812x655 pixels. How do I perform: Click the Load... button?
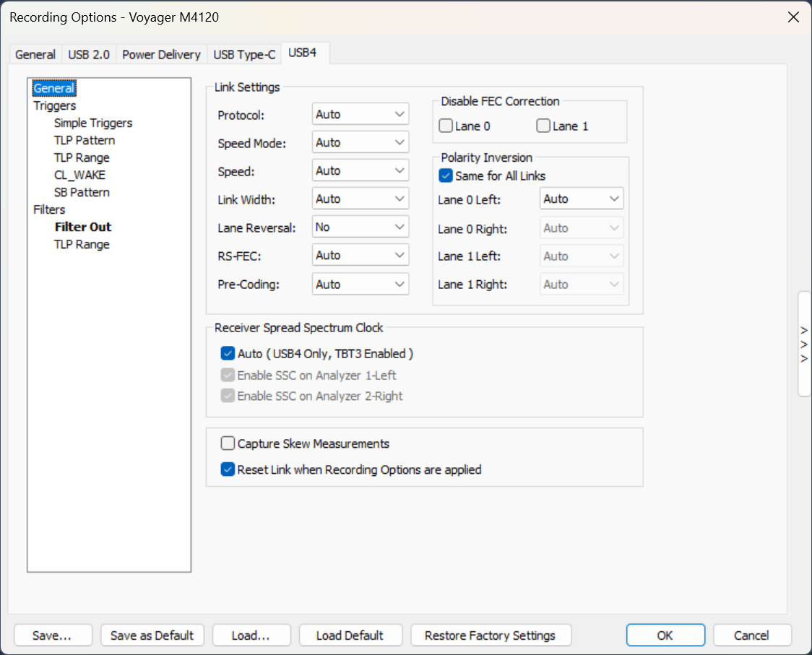tap(251, 636)
